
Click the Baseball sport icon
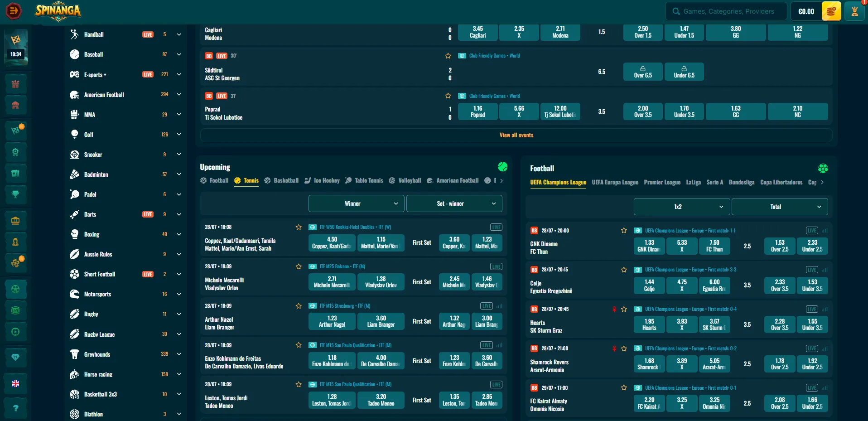(75, 54)
